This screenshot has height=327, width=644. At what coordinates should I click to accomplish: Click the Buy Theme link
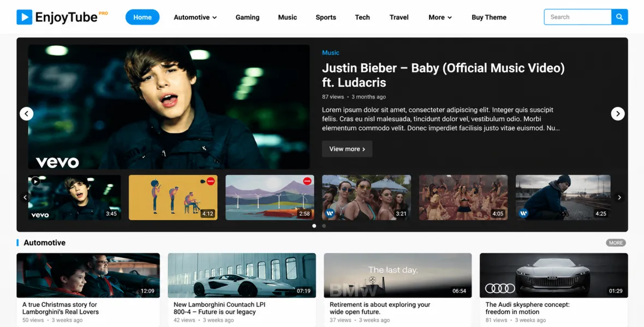click(x=489, y=17)
